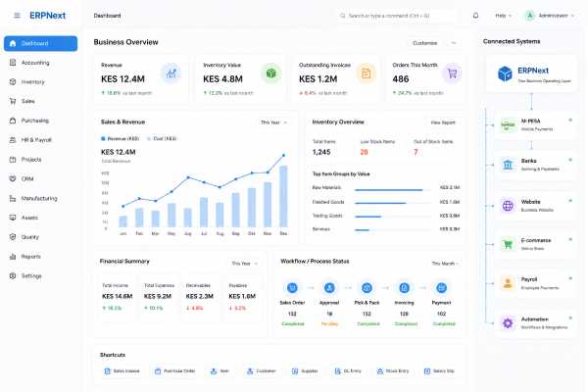Click the ERPNext blue cube logo in Connected Systems
The image size is (588, 392).
pyautogui.click(x=505, y=73)
